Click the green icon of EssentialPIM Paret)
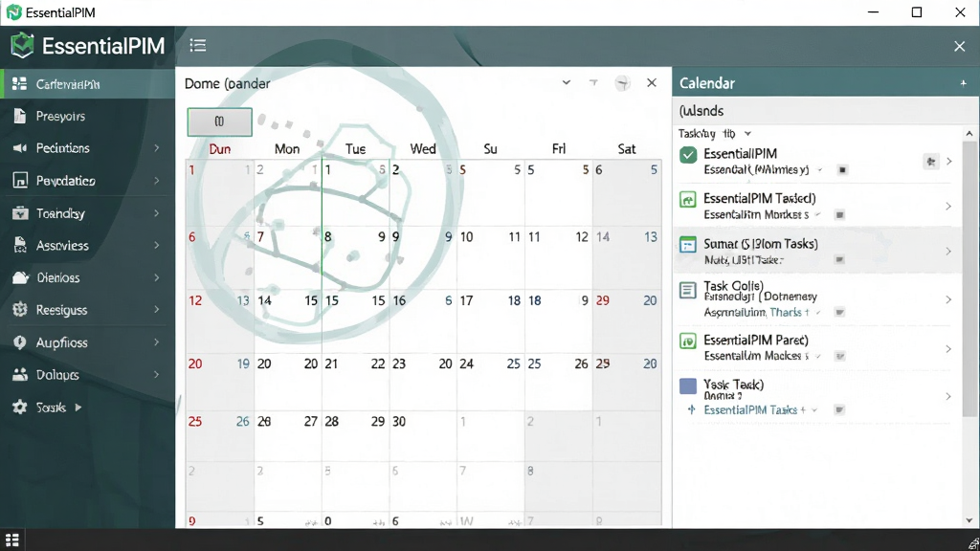 pyautogui.click(x=687, y=341)
